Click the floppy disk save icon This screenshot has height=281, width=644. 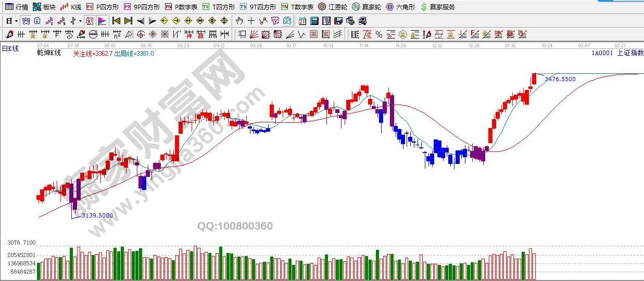pyautogui.click(x=338, y=21)
